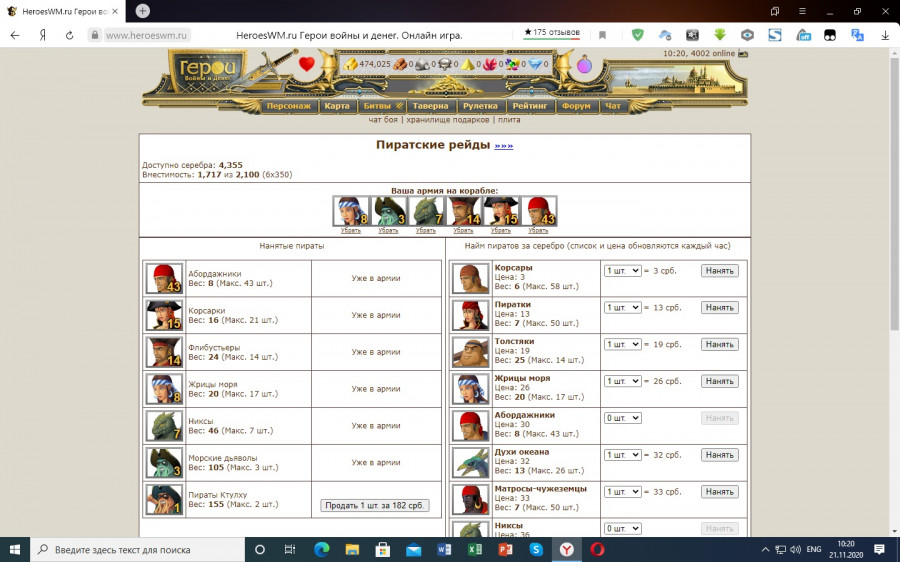900x562 pixels.
Task: Hire Толстяки with Нанять button
Action: [x=720, y=344]
